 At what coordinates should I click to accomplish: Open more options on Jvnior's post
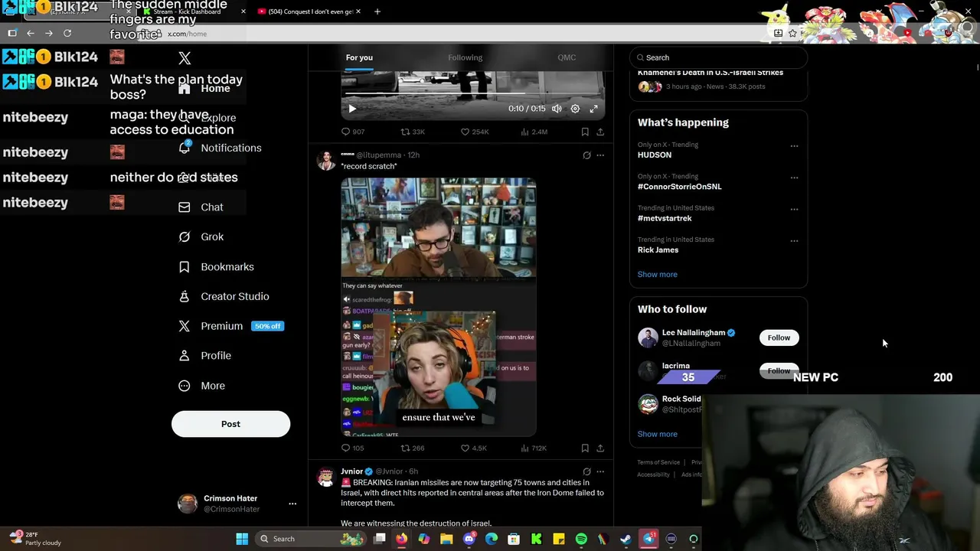pos(600,471)
